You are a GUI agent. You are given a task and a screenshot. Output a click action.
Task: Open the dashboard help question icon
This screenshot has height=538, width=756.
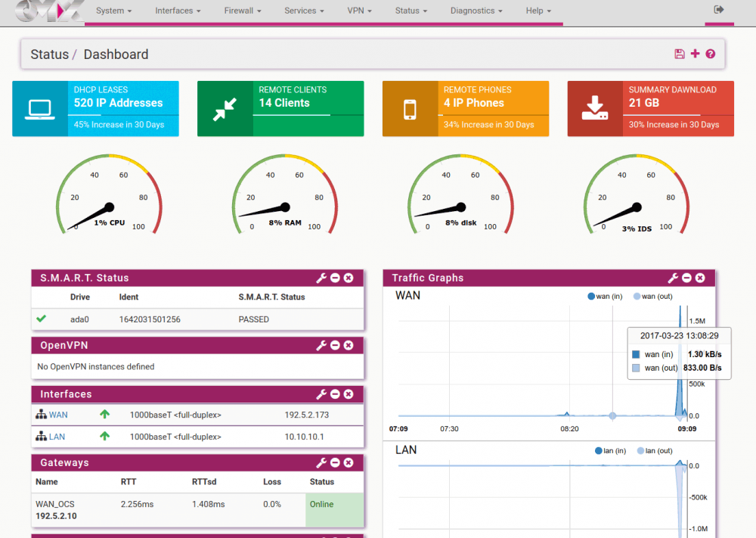point(711,54)
